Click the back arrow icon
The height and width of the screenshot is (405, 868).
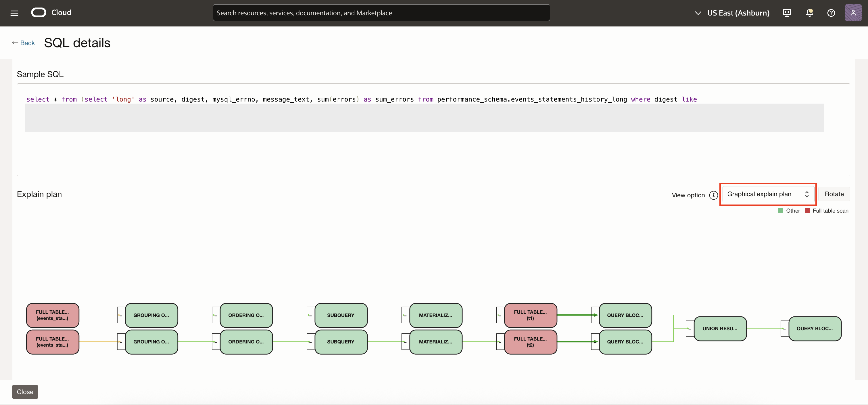[15, 43]
